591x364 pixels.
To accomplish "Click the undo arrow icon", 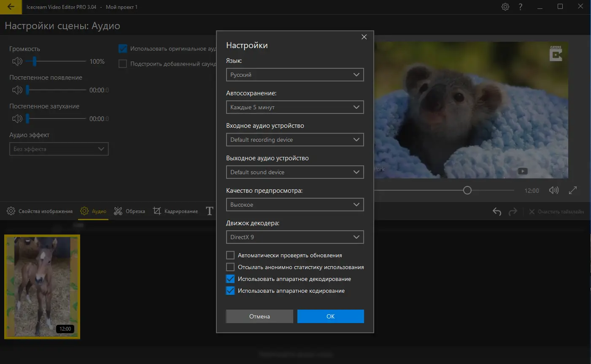I will pos(497,211).
